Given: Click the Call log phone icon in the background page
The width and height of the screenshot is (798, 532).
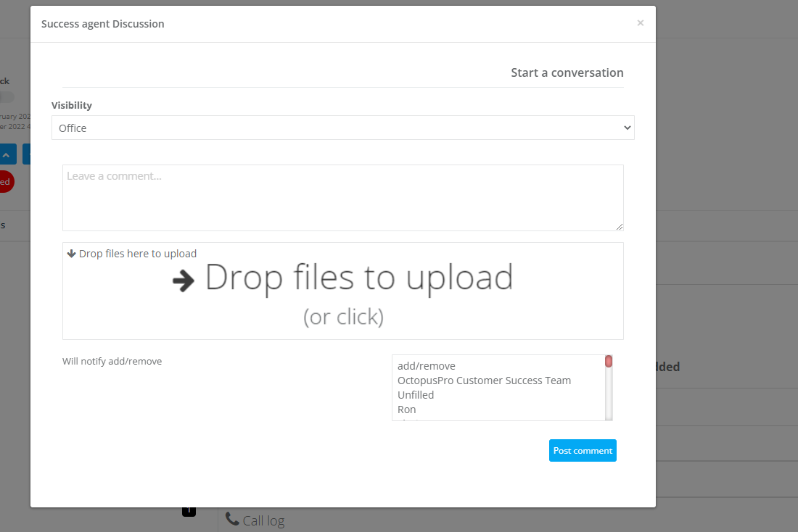Looking at the screenshot, I should pos(232,519).
